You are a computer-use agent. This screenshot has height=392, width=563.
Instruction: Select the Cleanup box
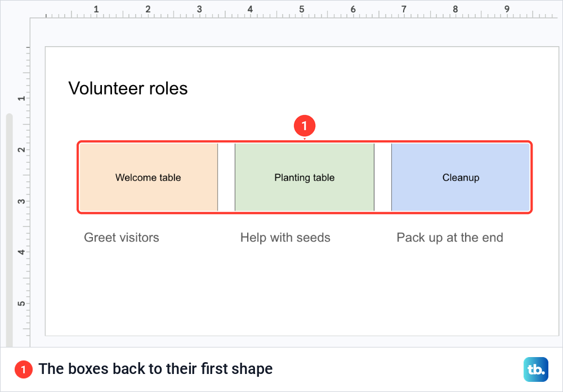(x=461, y=177)
